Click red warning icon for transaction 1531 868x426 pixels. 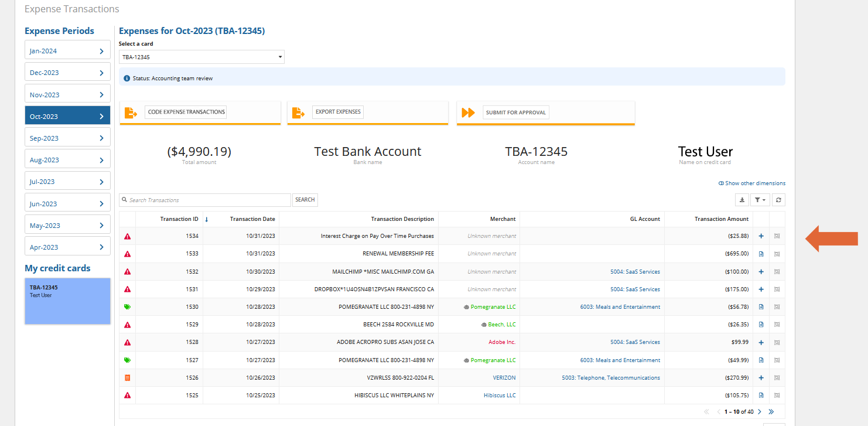(127, 289)
